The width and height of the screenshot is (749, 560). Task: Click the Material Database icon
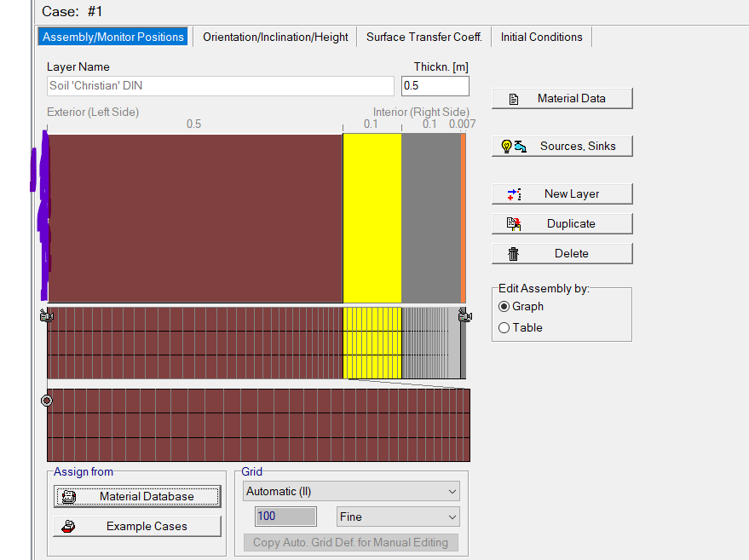tap(69, 497)
